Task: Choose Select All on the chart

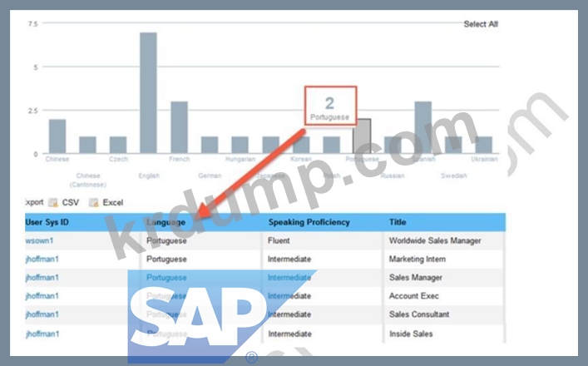Action: point(481,24)
